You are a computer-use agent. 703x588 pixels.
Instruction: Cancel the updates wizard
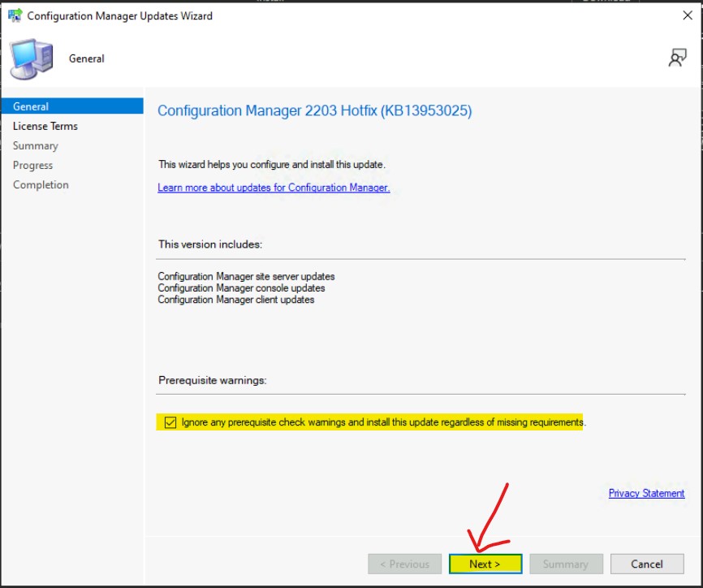(x=647, y=564)
